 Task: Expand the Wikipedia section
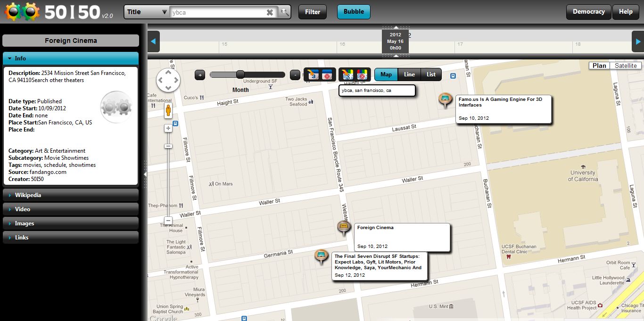click(x=71, y=195)
